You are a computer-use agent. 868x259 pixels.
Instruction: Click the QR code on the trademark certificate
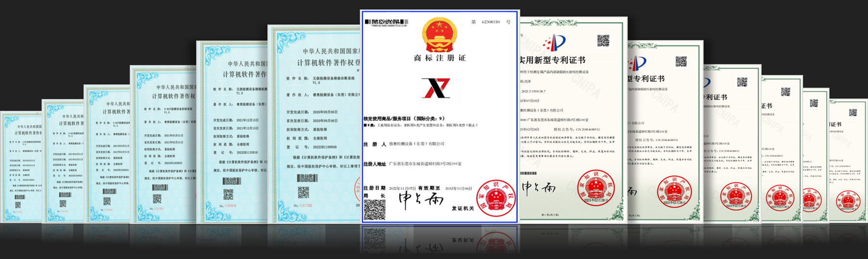[x=375, y=209]
